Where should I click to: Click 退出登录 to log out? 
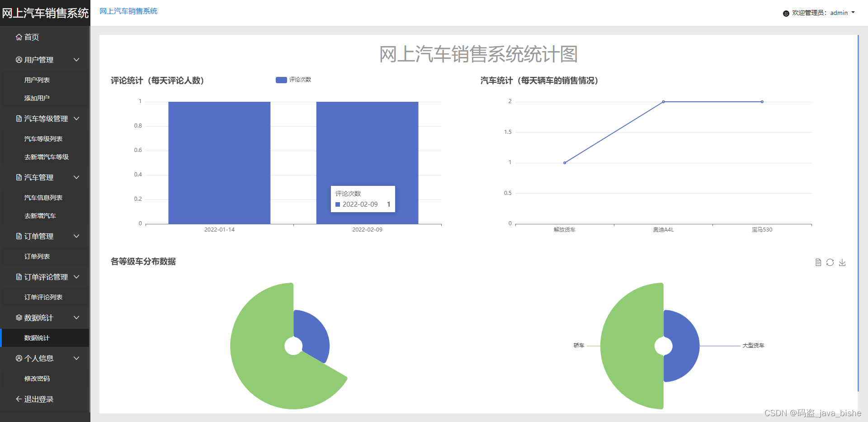click(39, 399)
